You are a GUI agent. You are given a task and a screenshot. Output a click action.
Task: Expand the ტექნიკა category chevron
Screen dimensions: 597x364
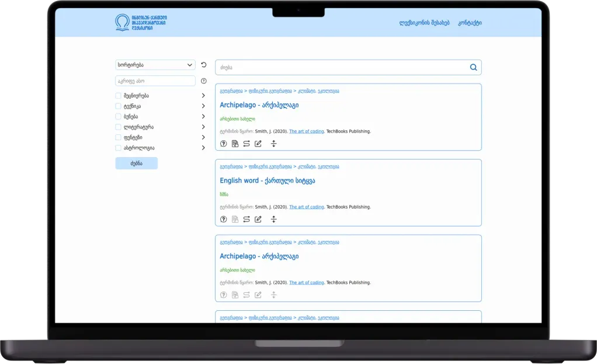[203, 106]
